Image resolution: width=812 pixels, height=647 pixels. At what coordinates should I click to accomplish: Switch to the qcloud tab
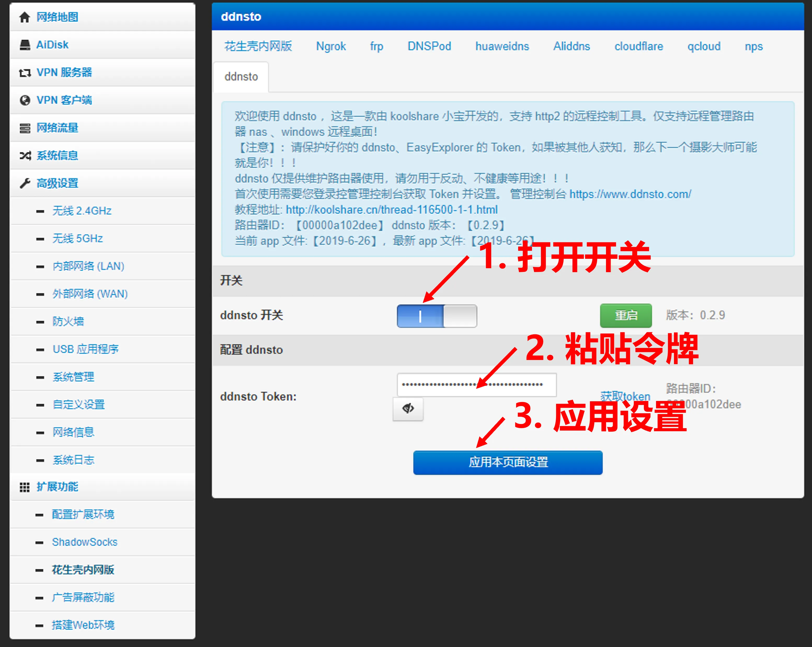point(704,46)
